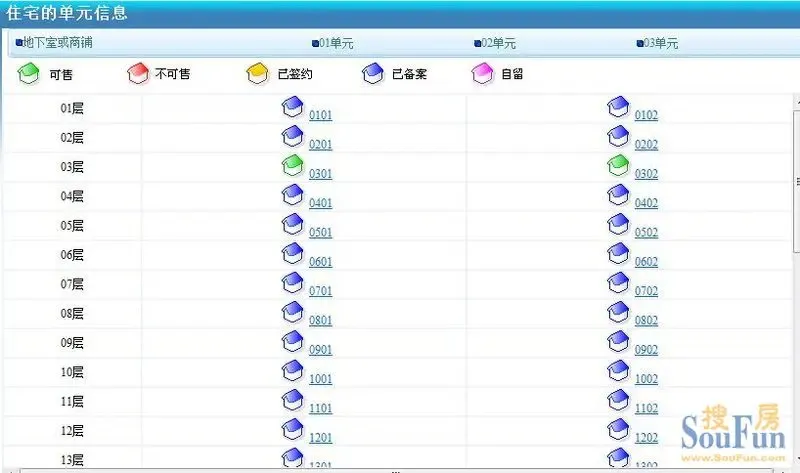Image resolution: width=800 pixels, height=473 pixels.
Task: Open unit link 0901
Action: (320, 350)
